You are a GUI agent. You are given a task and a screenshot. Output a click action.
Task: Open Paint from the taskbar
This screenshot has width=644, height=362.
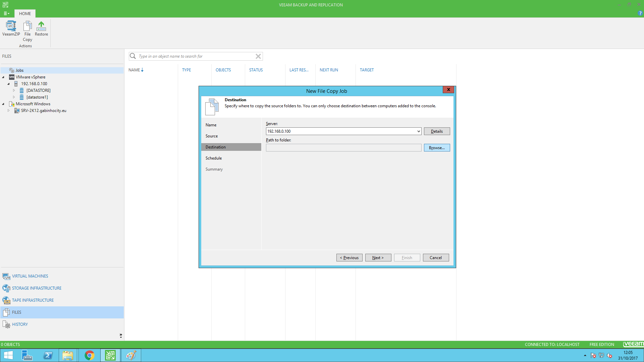[131, 355]
